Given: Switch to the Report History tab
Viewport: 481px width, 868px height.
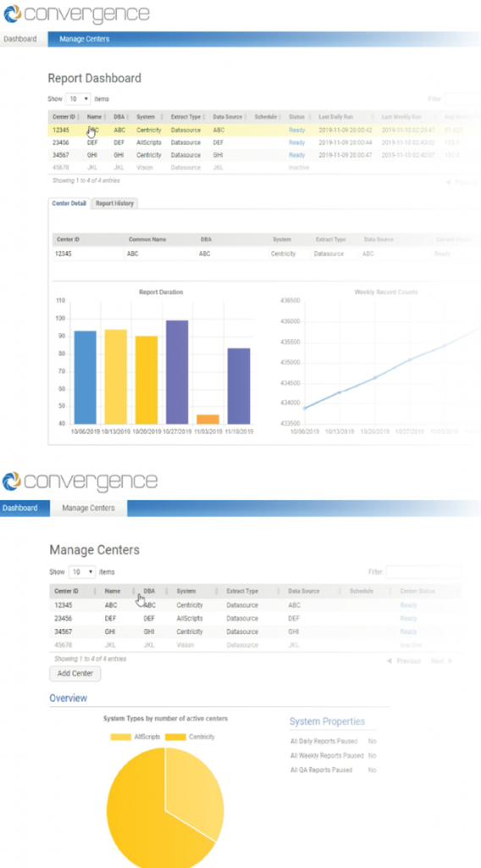Looking at the screenshot, I should [x=114, y=203].
